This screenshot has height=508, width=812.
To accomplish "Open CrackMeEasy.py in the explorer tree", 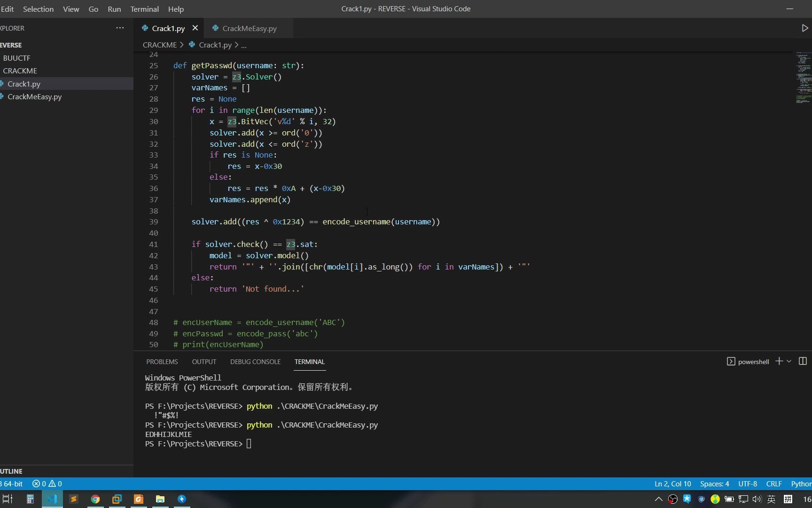I will point(67,96).
